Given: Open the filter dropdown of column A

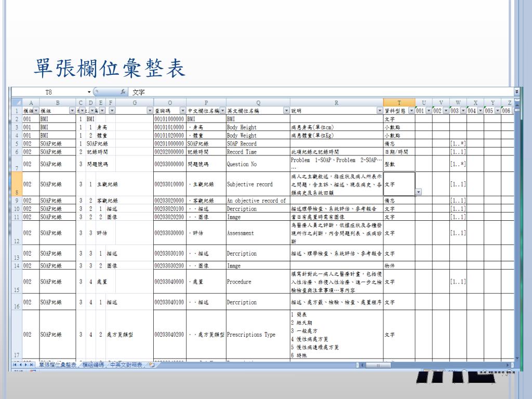Looking at the screenshot, I should click(36, 111).
